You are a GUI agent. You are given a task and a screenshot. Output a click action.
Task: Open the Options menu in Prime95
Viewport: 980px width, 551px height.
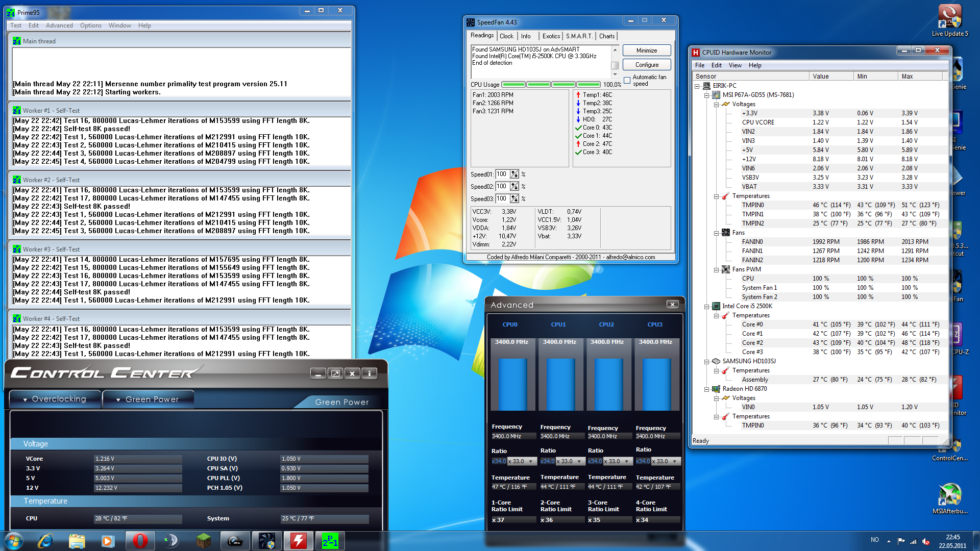[x=90, y=26]
